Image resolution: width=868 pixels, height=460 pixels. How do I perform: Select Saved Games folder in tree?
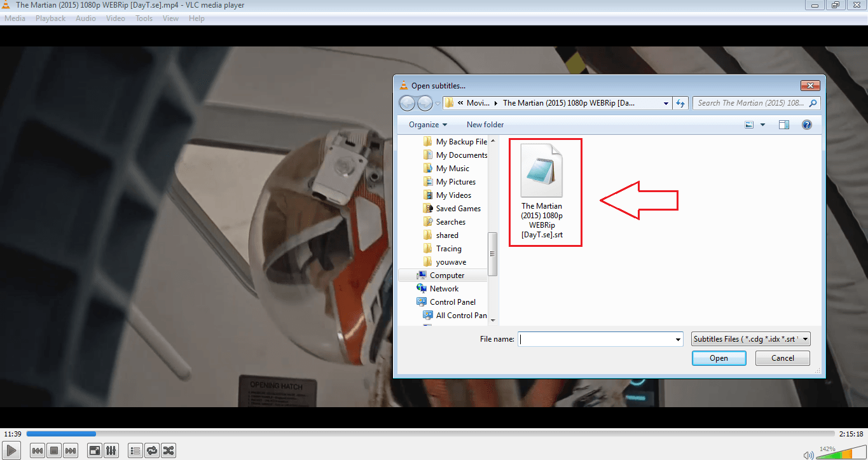click(x=451, y=209)
